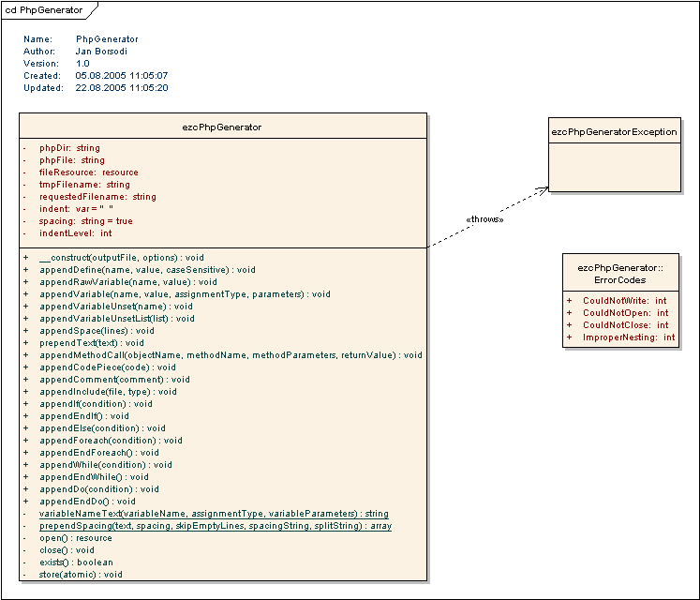Image resolution: width=700 pixels, height=600 pixels.
Task: Click the CouldNotOpen attribute
Action: (625, 313)
